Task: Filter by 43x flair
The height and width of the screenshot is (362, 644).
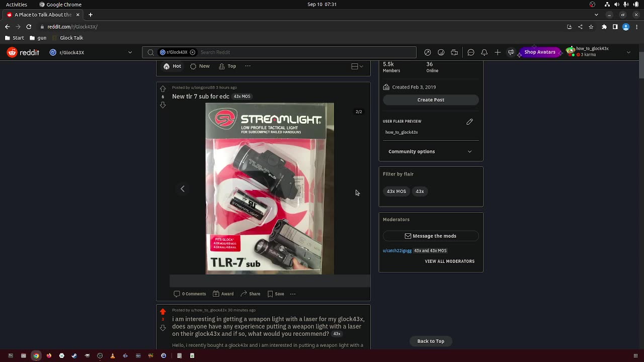Action: (420, 192)
